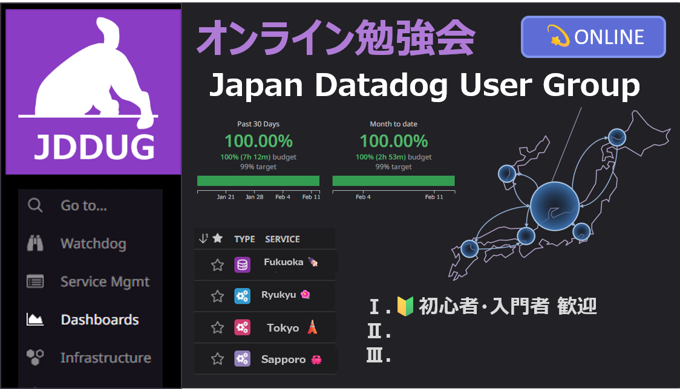The width and height of the screenshot is (680, 389).
Task: Star the Ryukyu service
Action: [x=217, y=296]
